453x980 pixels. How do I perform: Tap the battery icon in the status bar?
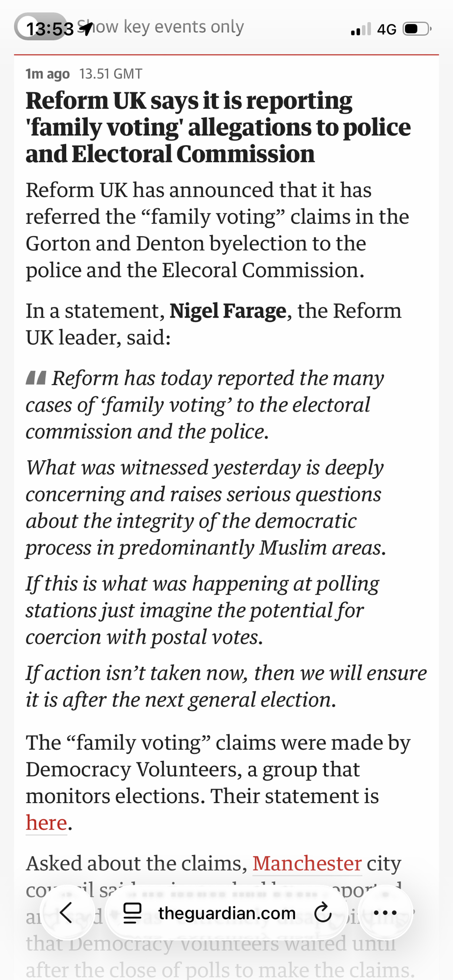[416, 29]
